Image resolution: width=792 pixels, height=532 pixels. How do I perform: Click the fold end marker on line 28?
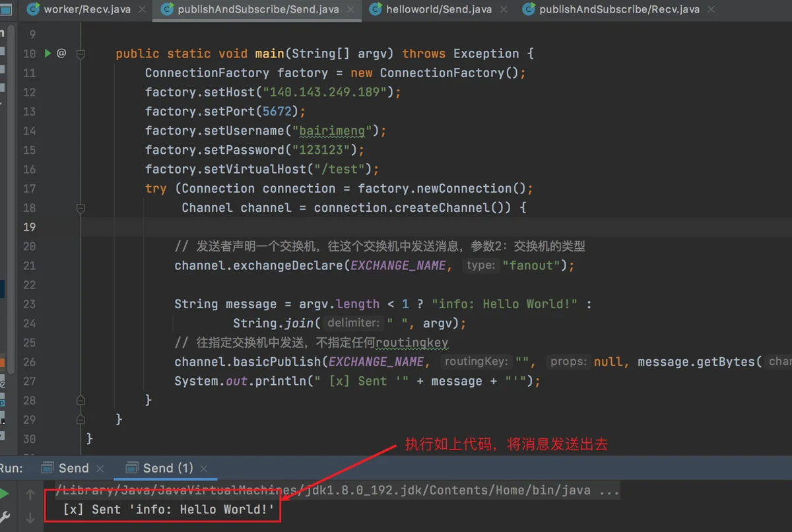81,400
